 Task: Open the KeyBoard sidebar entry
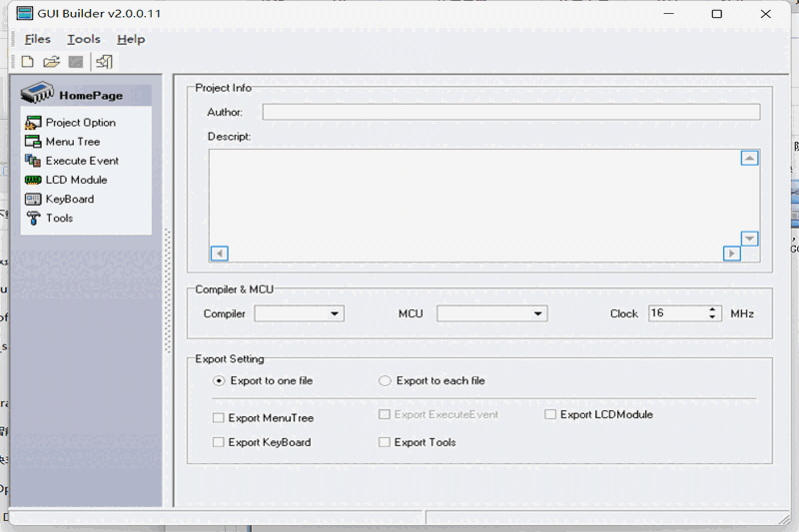[69, 199]
